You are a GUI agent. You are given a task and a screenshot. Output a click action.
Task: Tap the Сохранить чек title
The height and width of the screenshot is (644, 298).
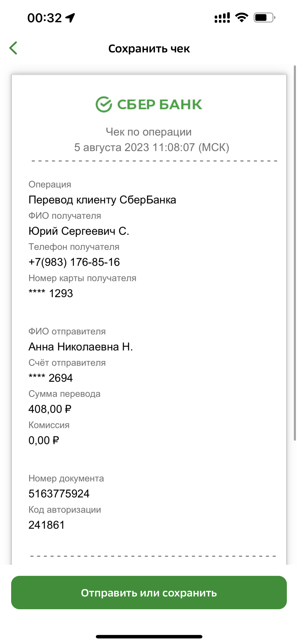[x=149, y=48]
